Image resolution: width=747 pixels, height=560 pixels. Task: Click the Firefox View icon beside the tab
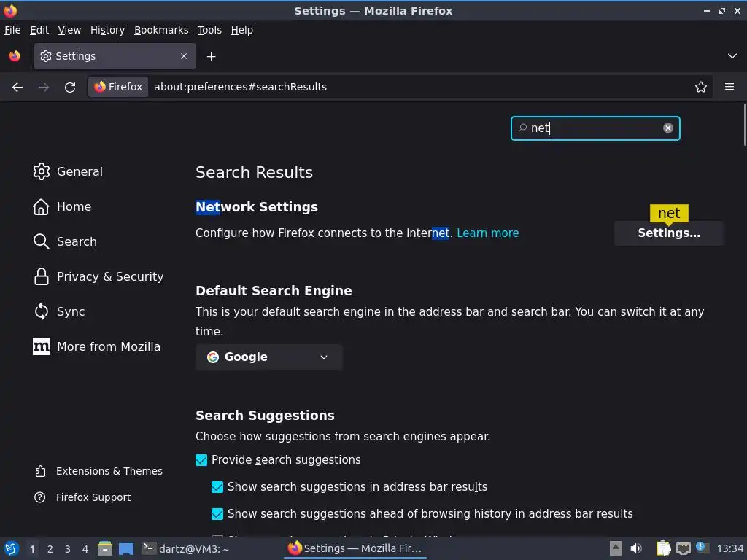click(x=15, y=56)
